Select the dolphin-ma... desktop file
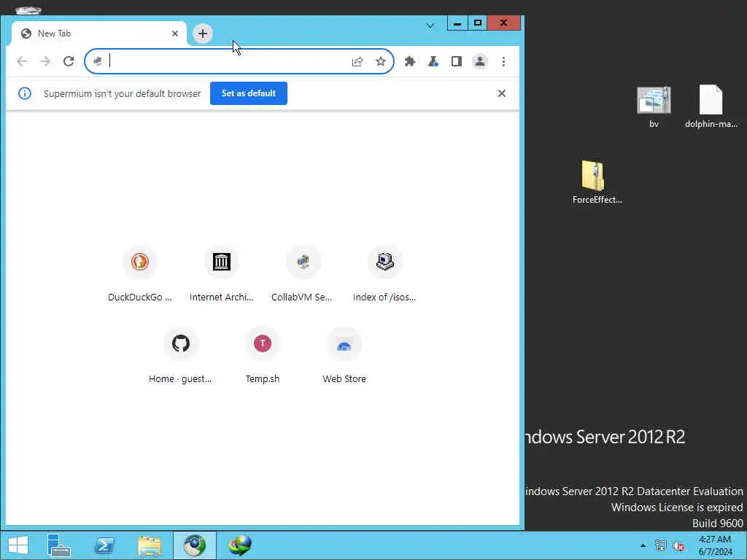747x560 pixels. (711, 107)
